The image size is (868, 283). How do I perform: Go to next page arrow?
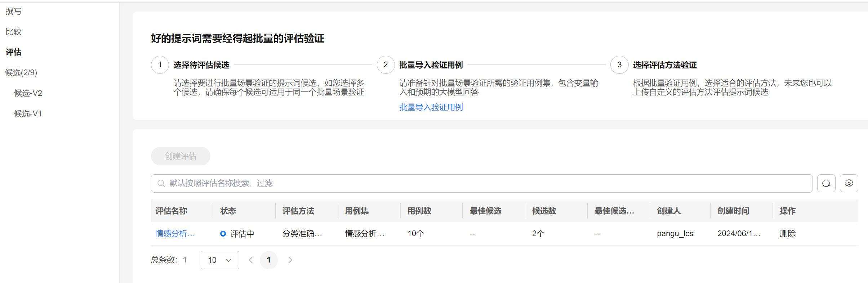click(x=290, y=260)
